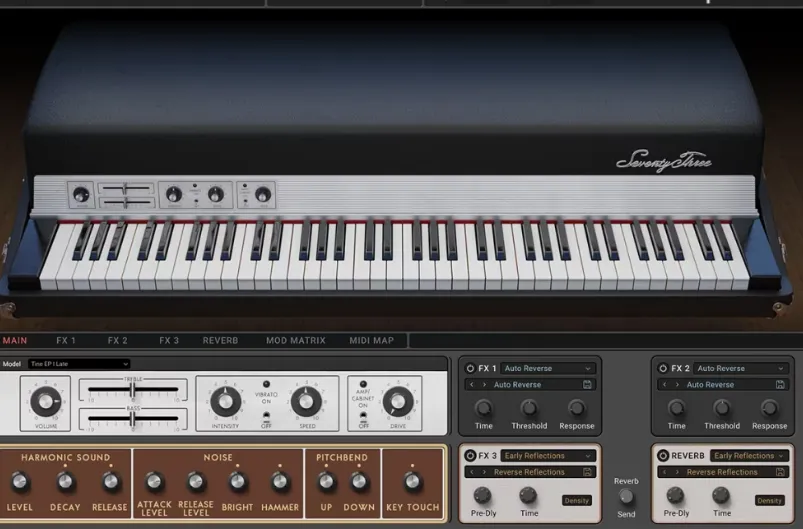This screenshot has width=803, height=529.
Task: Open the MIDI MAP tab
Action: pos(371,341)
